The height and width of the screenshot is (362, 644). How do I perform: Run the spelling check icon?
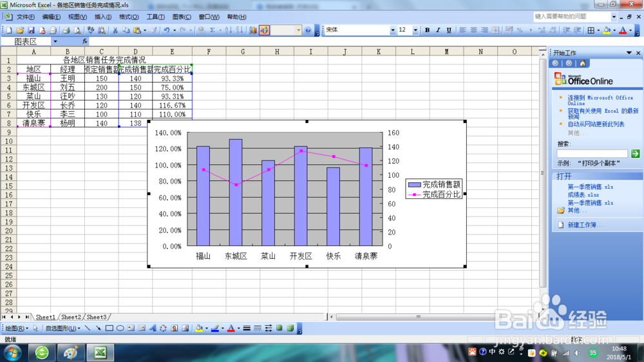point(90,30)
